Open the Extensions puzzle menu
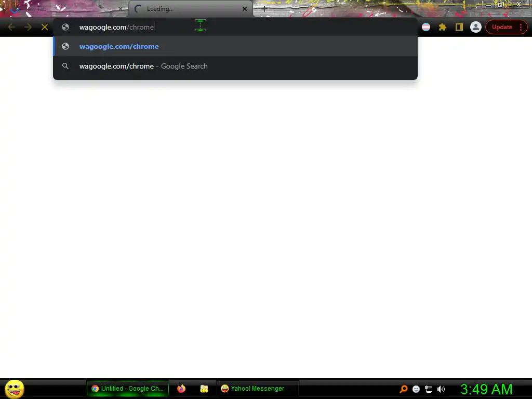 click(443, 27)
